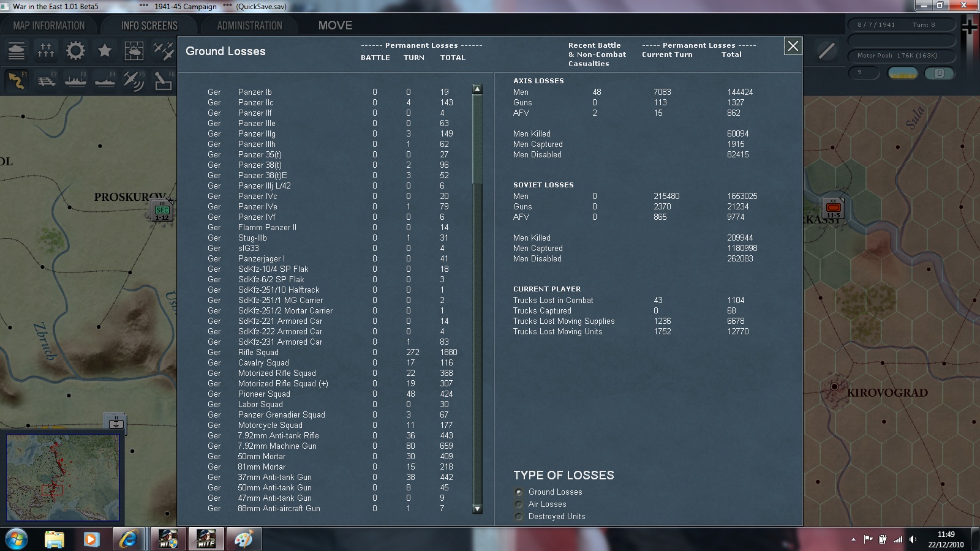This screenshot has width=980, height=551.
Task: Open the air doctrine planes icon
Action: coord(163,51)
